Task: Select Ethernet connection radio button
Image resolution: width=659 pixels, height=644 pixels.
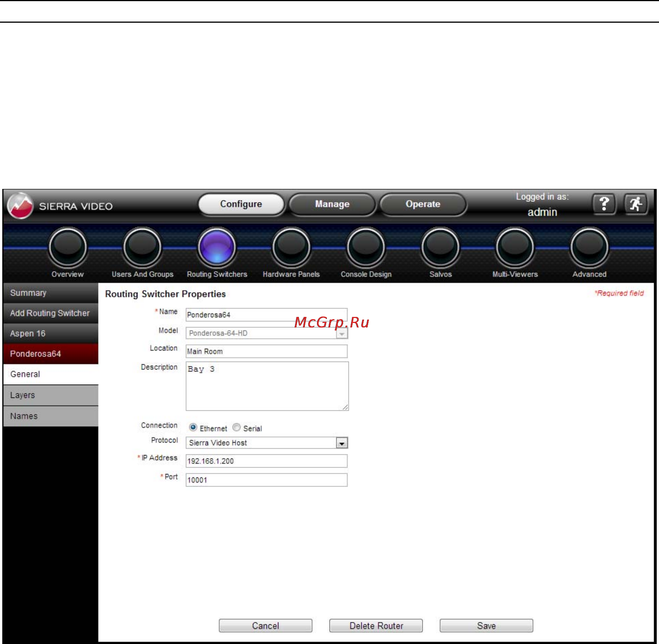Action: point(193,427)
